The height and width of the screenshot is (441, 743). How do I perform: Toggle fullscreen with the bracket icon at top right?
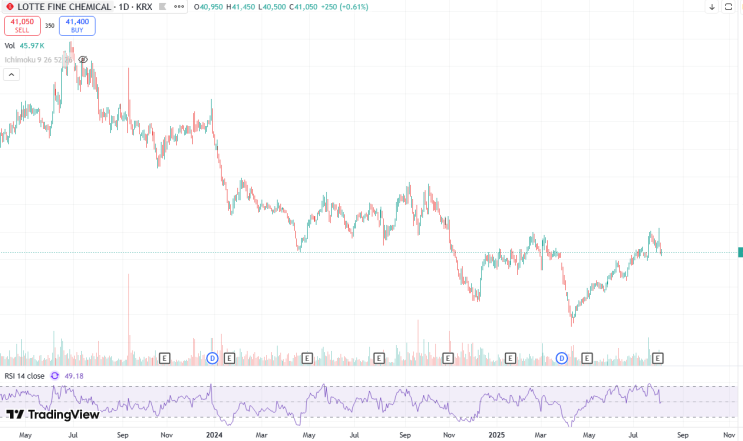(x=728, y=7)
